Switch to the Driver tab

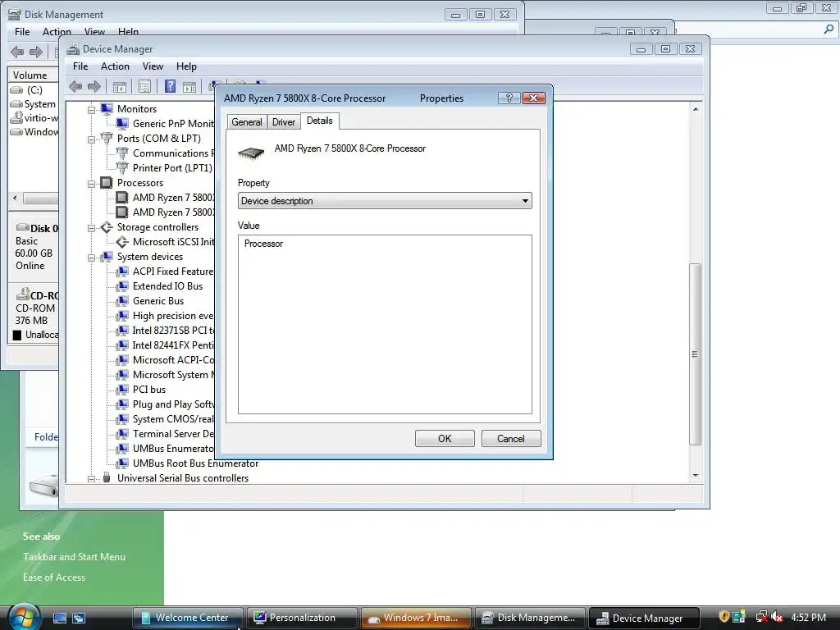[x=283, y=122]
